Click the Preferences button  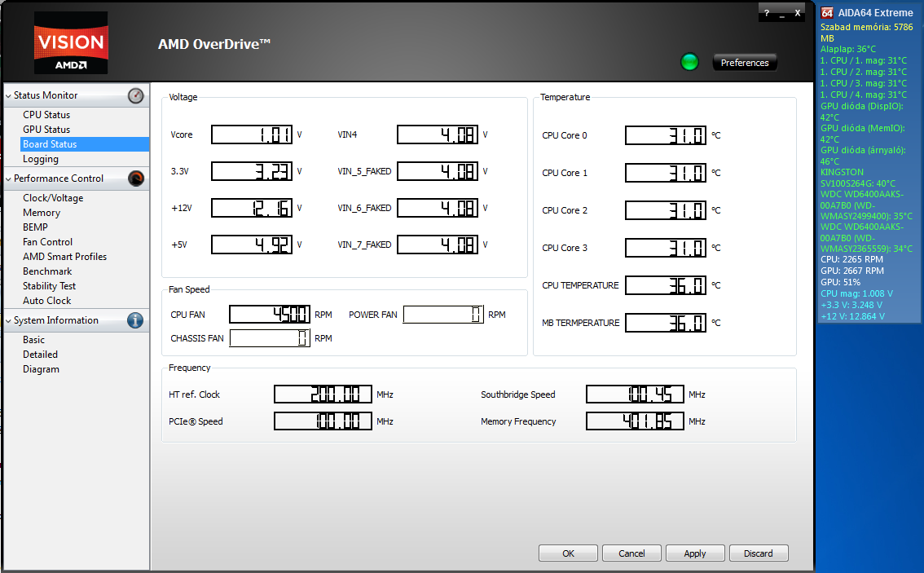[745, 63]
